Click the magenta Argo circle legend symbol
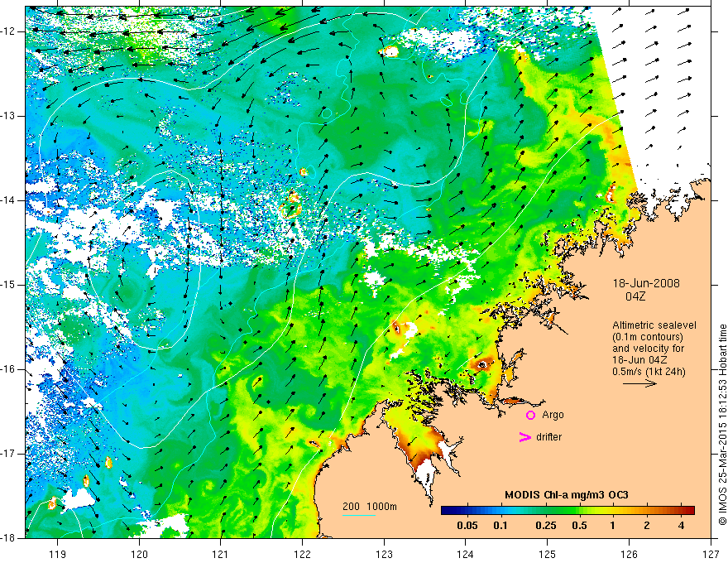This screenshot has width=728, height=563. pyautogui.click(x=530, y=415)
